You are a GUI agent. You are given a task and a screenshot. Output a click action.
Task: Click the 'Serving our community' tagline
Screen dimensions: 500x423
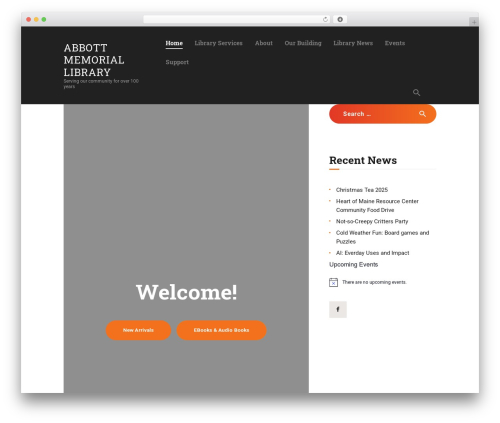coord(101,84)
